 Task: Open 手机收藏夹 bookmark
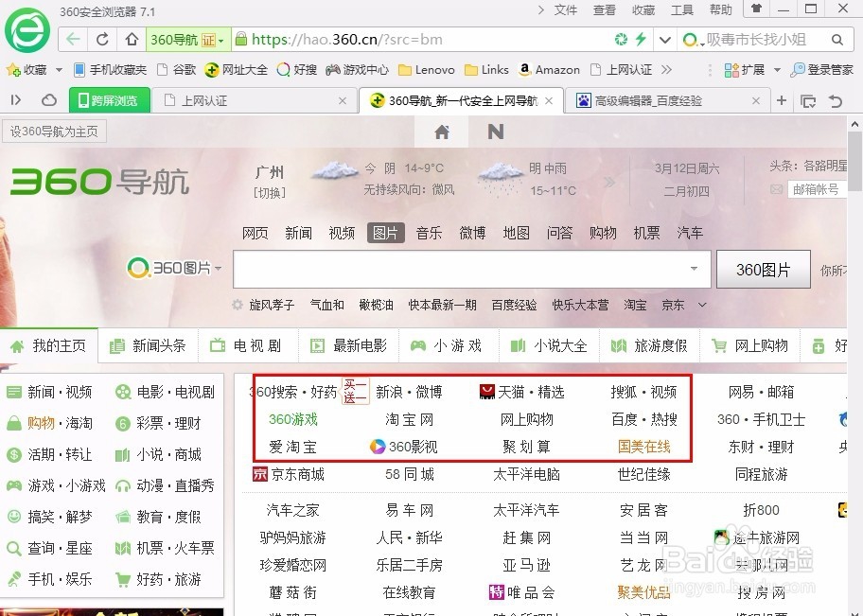point(110,70)
